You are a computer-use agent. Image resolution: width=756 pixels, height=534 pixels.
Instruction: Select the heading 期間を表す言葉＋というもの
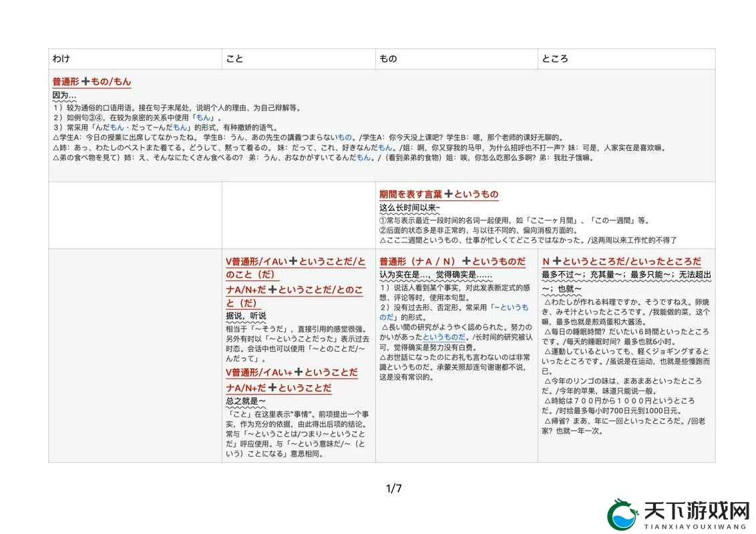[439, 194]
